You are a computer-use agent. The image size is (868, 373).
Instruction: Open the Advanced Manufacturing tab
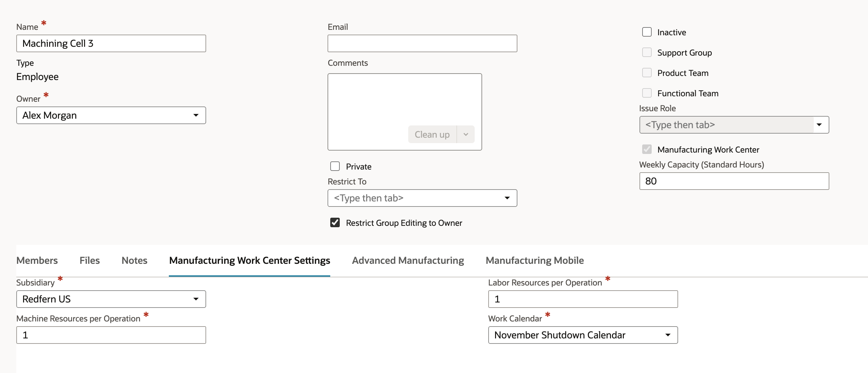click(408, 260)
